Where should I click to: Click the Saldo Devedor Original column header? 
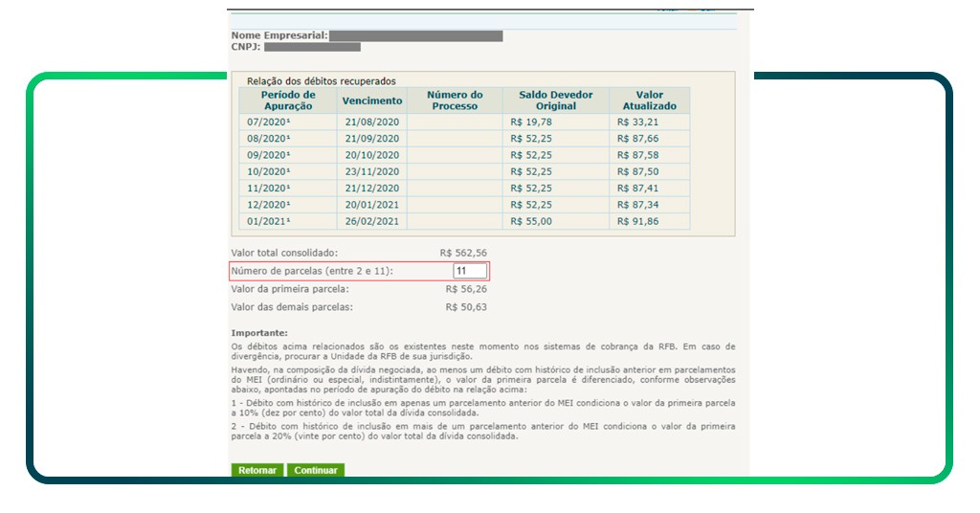[x=555, y=100]
